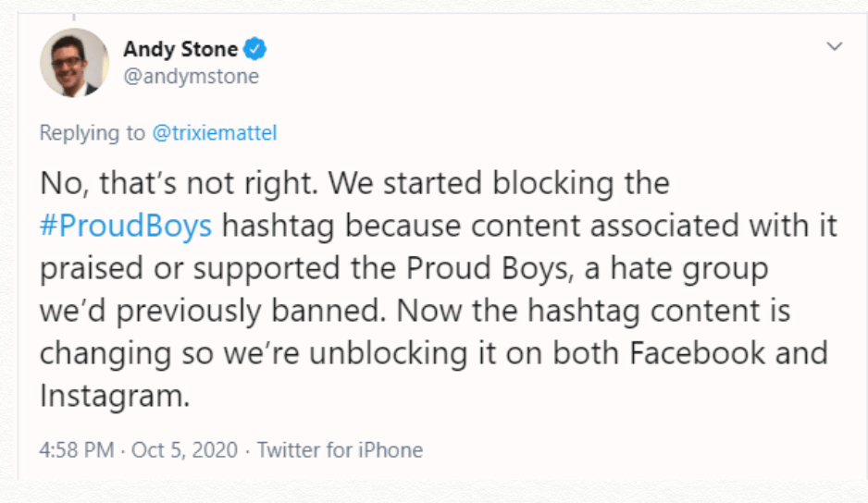Open the @andymstone handle
Screen dimensions: 868x503
[x=191, y=77]
